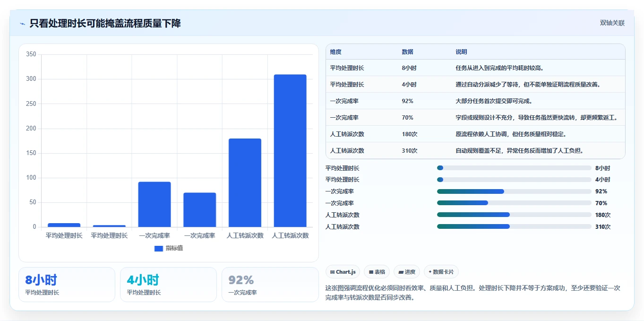Image resolution: width=644 pixels, height=321 pixels.
Task: Click the 92% progress bar
Action: point(514,191)
